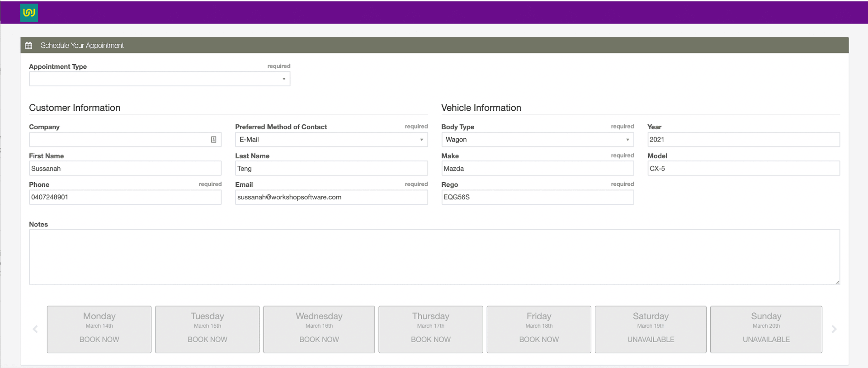This screenshot has height=368, width=868.
Task: Book Friday March 18th
Action: point(539,330)
